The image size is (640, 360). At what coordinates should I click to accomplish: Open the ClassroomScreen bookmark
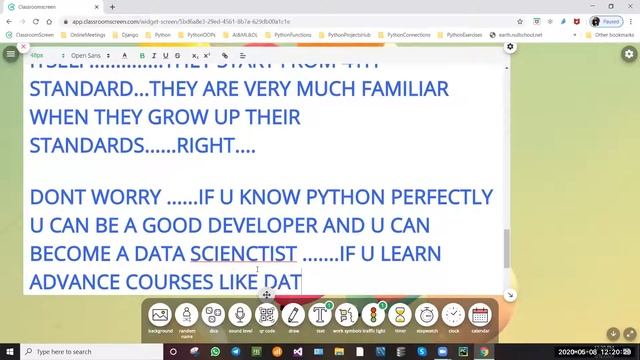[30, 35]
